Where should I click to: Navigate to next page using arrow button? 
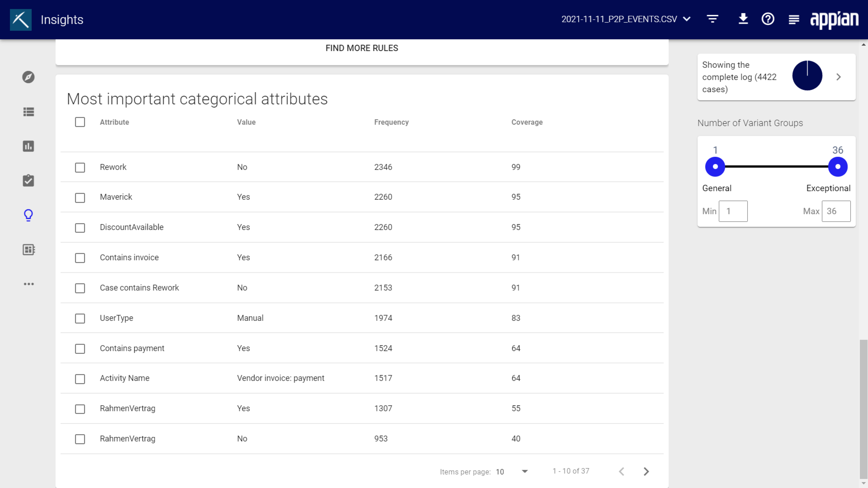point(646,471)
